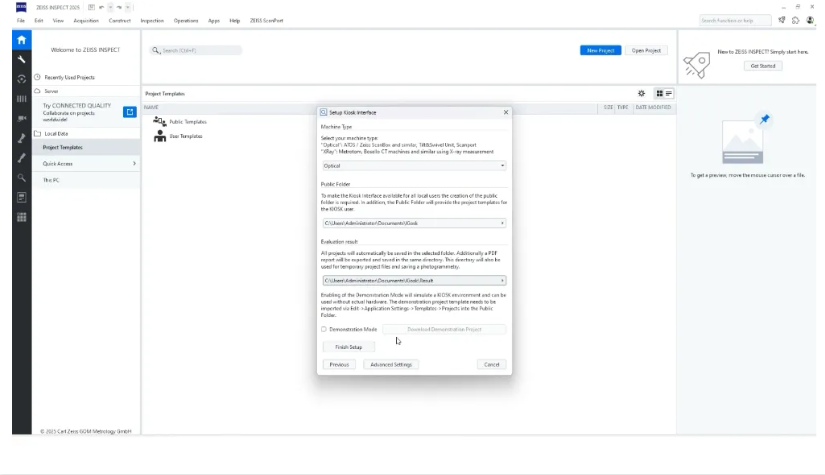Open the Apps menu
This screenshot has width=825, height=475.
pyautogui.click(x=214, y=21)
